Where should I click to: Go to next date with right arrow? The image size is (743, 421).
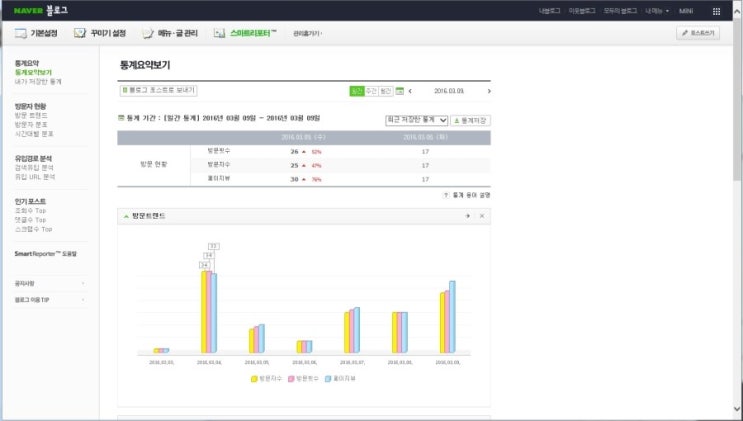pyautogui.click(x=489, y=91)
